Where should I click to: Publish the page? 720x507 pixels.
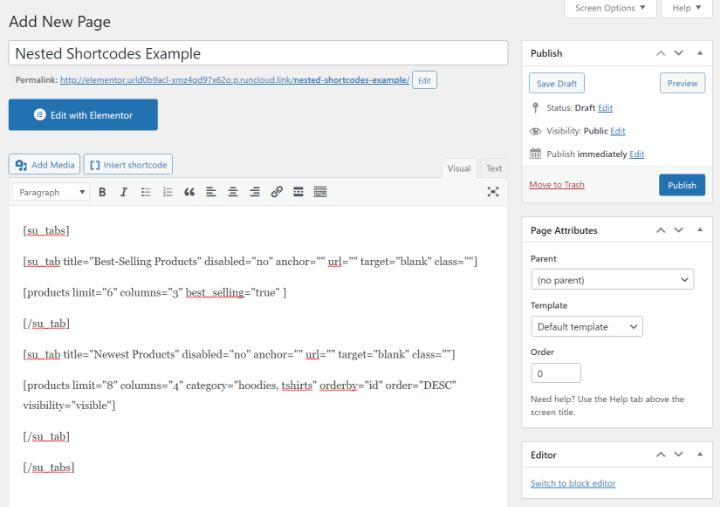coord(682,185)
